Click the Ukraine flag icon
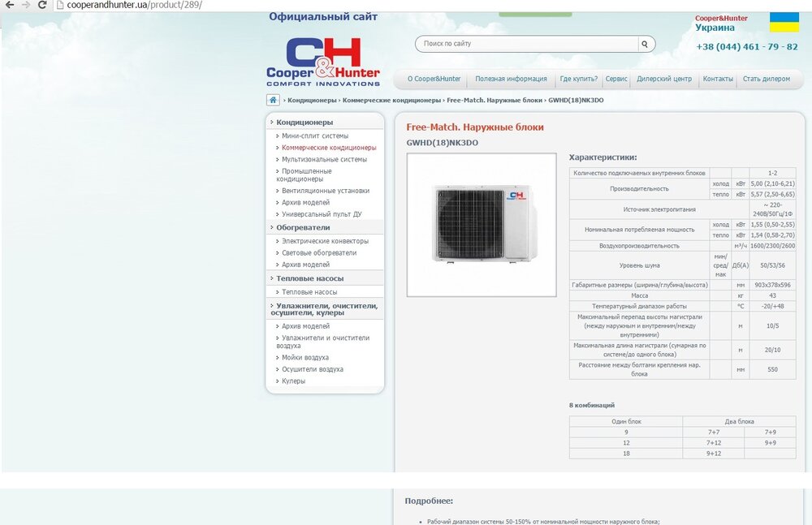The width and height of the screenshot is (812, 525). 784,22
